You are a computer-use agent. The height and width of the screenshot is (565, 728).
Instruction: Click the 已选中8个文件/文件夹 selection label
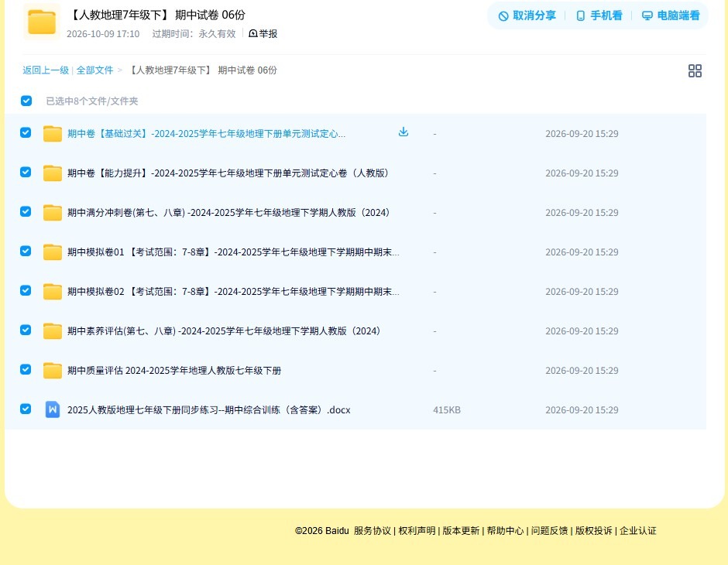click(92, 101)
